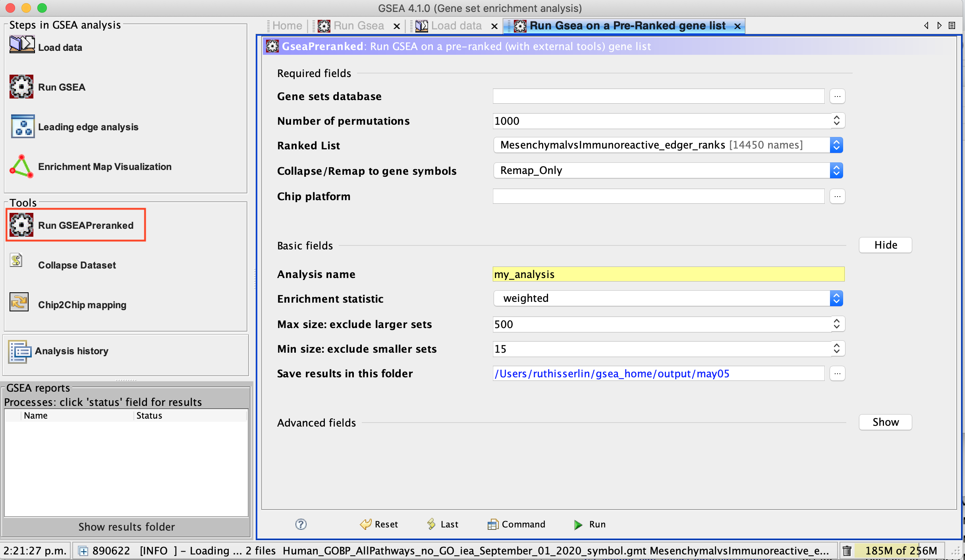Click Show results folder button

[x=126, y=527]
